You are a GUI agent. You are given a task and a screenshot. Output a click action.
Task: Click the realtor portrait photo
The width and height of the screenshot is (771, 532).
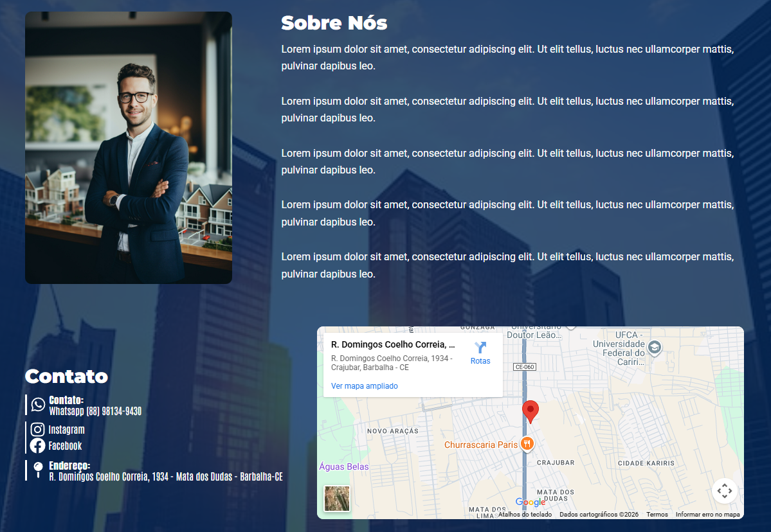click(x=129, y=148)
